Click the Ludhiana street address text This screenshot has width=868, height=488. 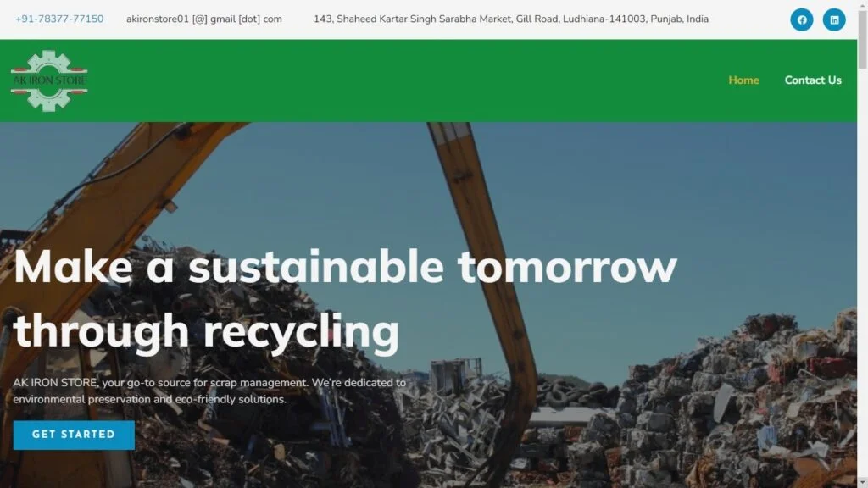[x=511, y=19]
